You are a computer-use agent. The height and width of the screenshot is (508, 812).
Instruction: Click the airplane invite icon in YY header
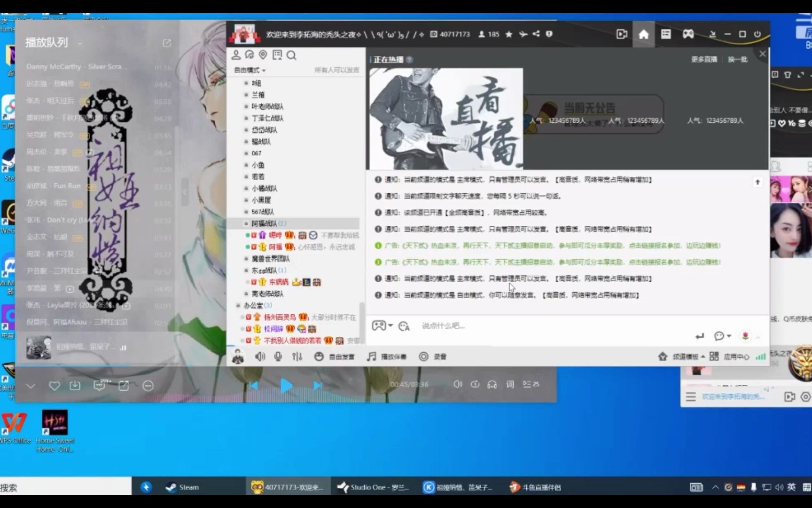click(x=523, y=34)
